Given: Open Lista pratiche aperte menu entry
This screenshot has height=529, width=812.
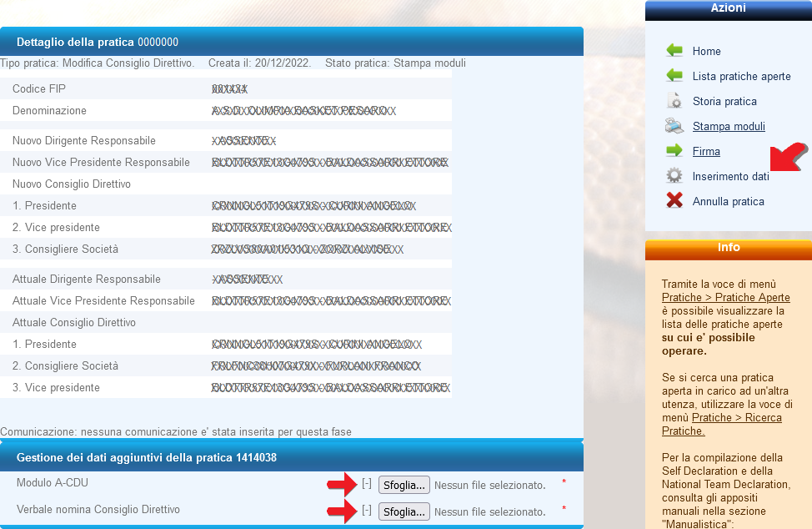Looking at the screenshot, I should pyautogui.click(x=741, y=76).
